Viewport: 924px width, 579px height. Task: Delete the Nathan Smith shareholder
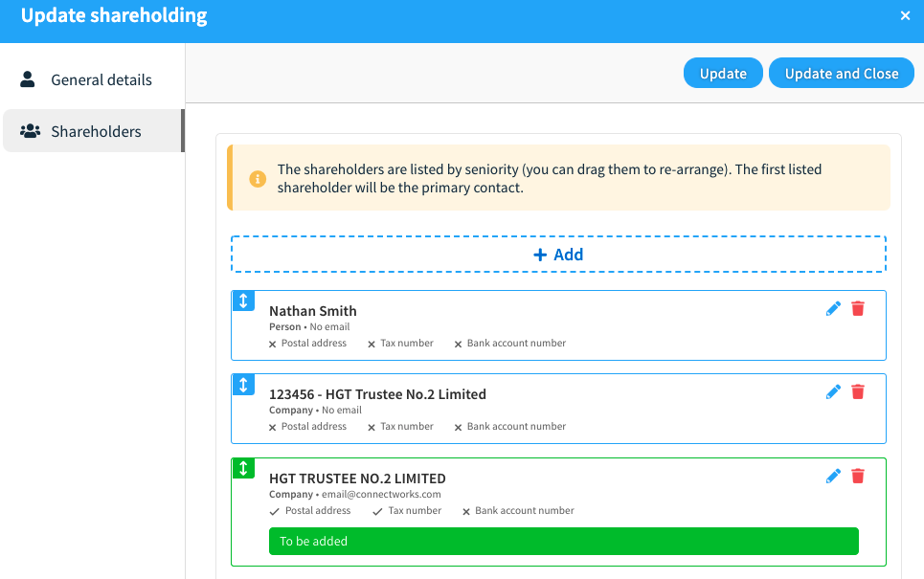click(x=858, y=309)
